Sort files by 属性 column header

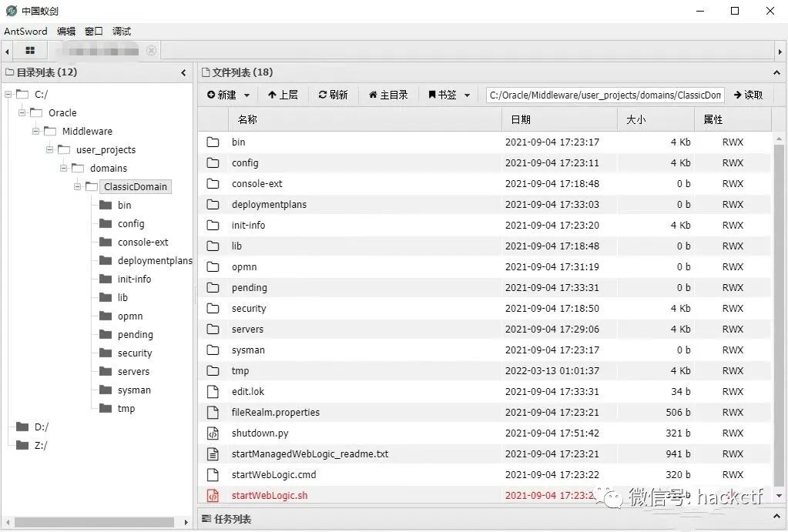(733, 119)
